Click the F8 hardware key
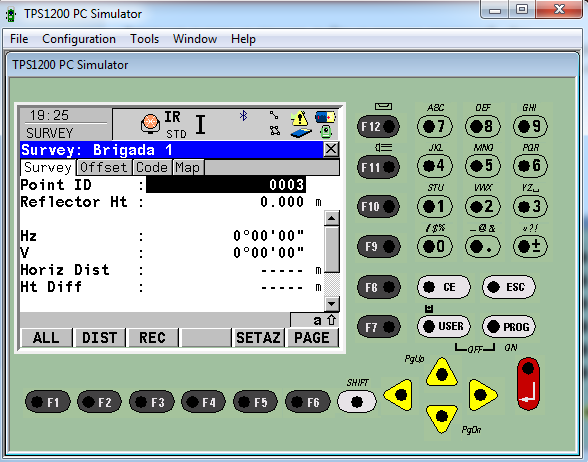Screen dimensions: 588x462 (x=379, y=287)
